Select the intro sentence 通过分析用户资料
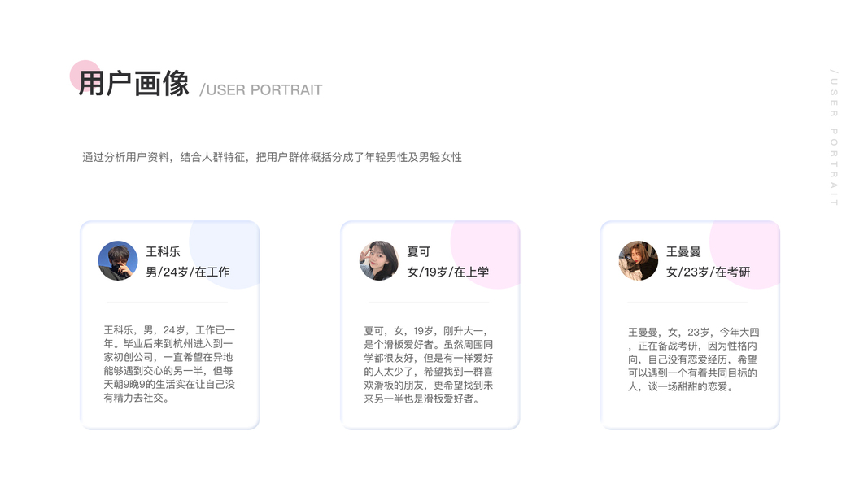The height and width of the screenshot is (488, 868). coord(272,157)
